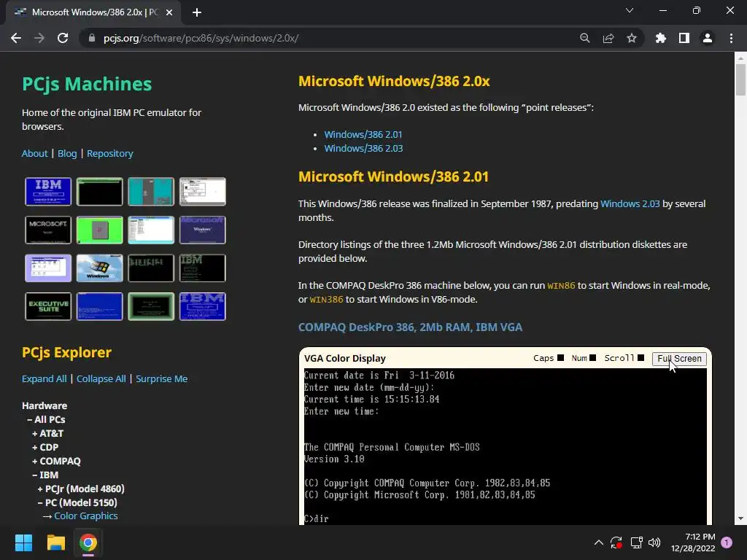Open the COMPAQ DeskPro 386 machine heading link
The width and height of the screenshot is (747, 560).
pyautogui.click(x=410, y=327)
